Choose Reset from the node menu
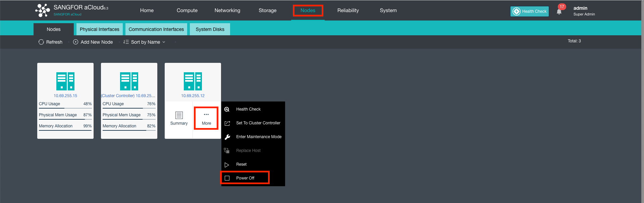The width and height of the screenshot is (644, 203). pos(253,164)
